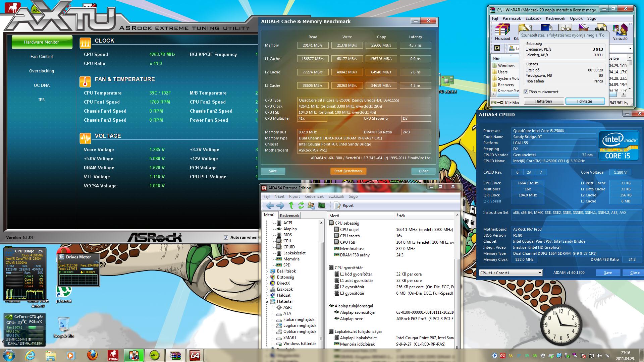Viewport: 644px width, 362px height.
Task: Click the Zynga icon in taskbar
Action: click(x=113, y=355)
